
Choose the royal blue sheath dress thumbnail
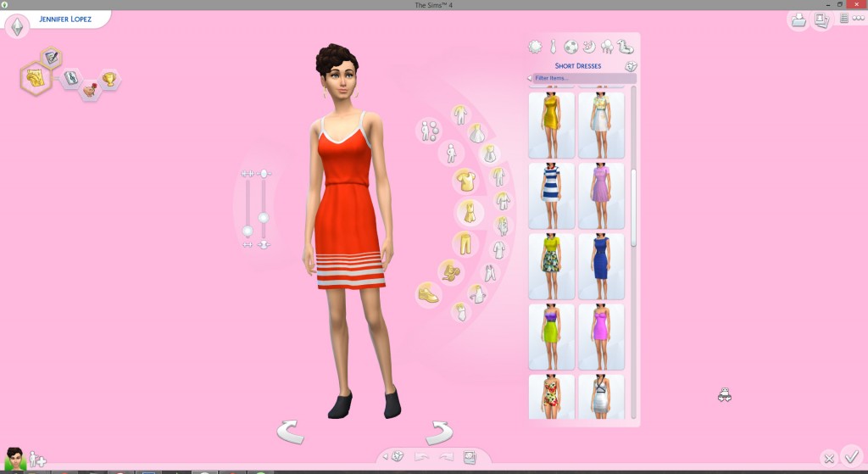601,266
